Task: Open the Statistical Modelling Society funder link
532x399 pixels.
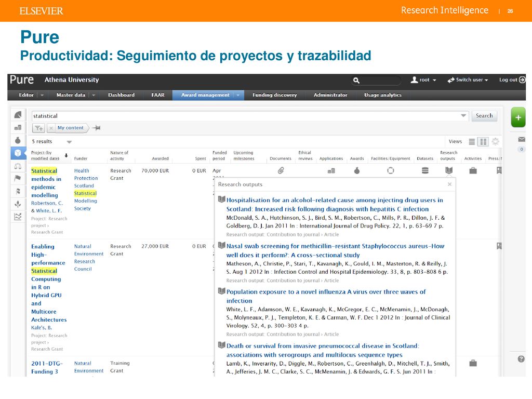Action: click(86, 201)
